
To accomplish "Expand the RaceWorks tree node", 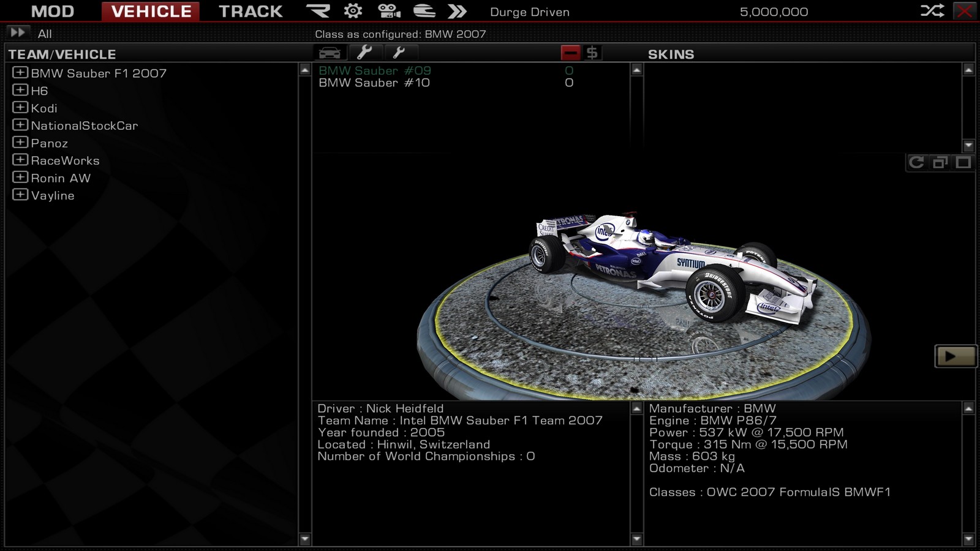I will tap(20, 160).
